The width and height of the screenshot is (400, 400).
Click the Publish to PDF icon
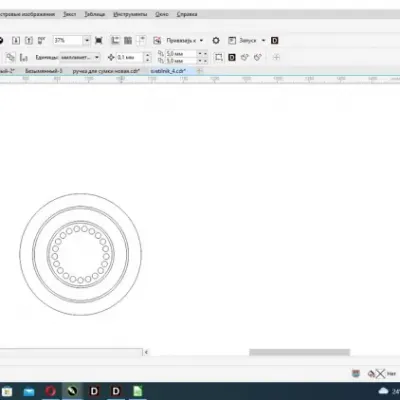(x=41, y=40)
